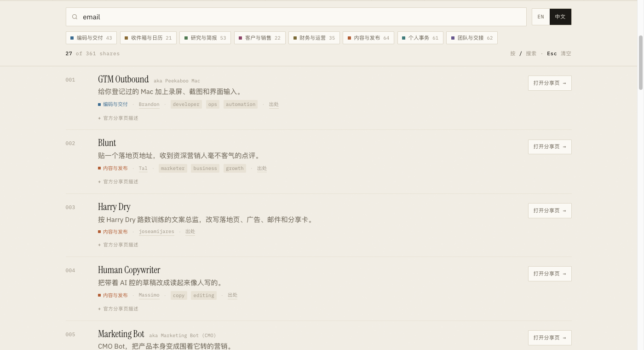Image resolution: width=644 pixels, height=350 pixels.
Task: Open the Marketing Bot entry title
Action: 121,334
